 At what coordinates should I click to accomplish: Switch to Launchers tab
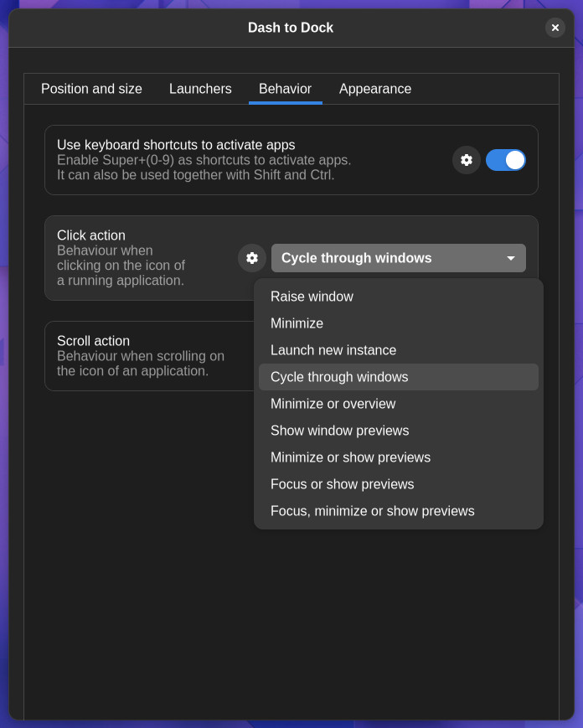pyautogui.click(x=200, y=89)
